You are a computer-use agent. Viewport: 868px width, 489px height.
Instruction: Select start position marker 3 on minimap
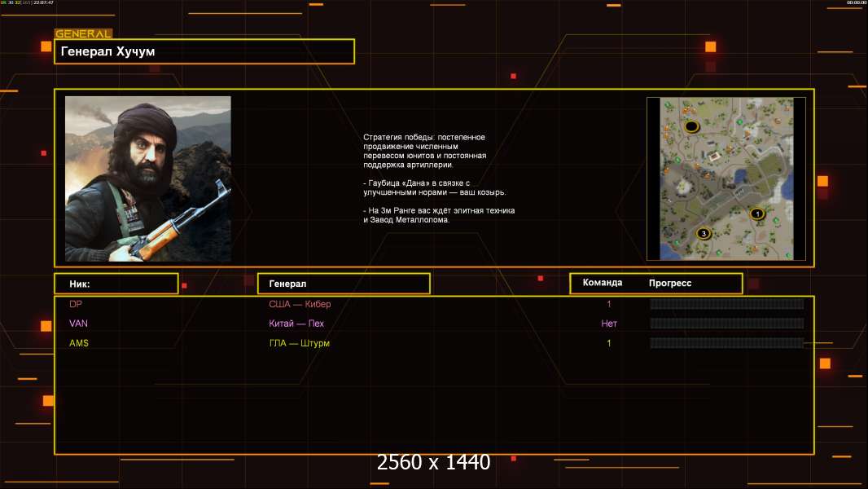(703, 233)
